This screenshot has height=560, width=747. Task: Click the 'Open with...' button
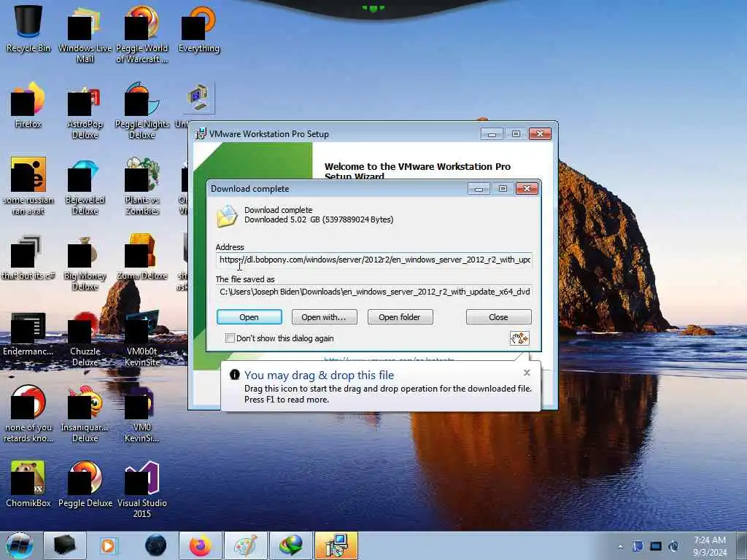(324, 317)
